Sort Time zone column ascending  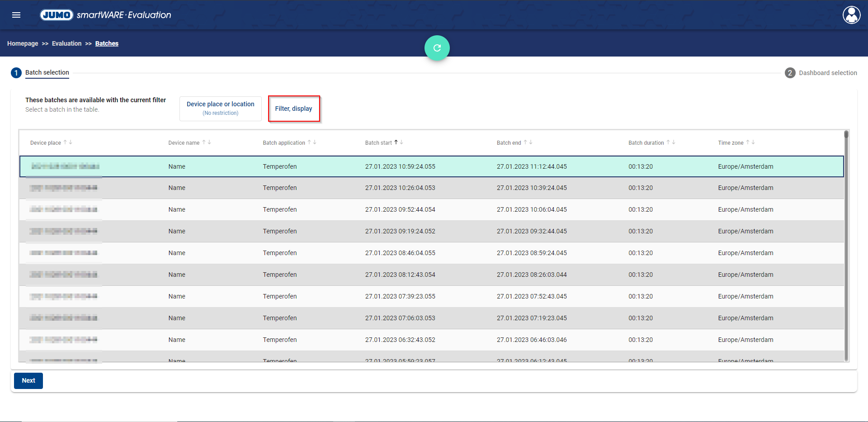748,142
